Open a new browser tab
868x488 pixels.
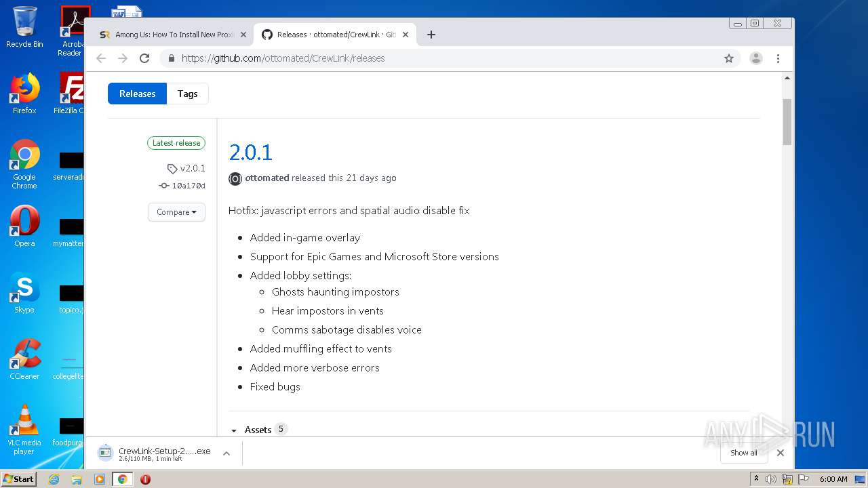pos(431,35)
